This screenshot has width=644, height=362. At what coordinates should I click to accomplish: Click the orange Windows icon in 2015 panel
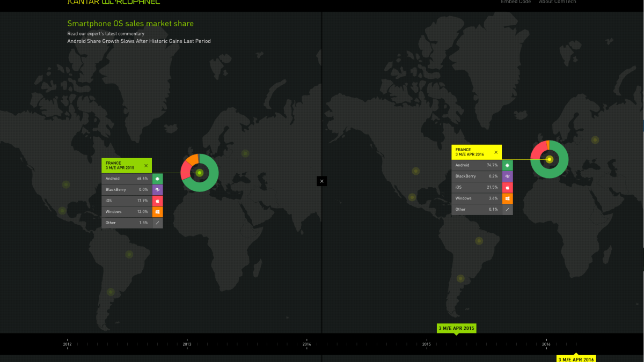coord(157,212)
